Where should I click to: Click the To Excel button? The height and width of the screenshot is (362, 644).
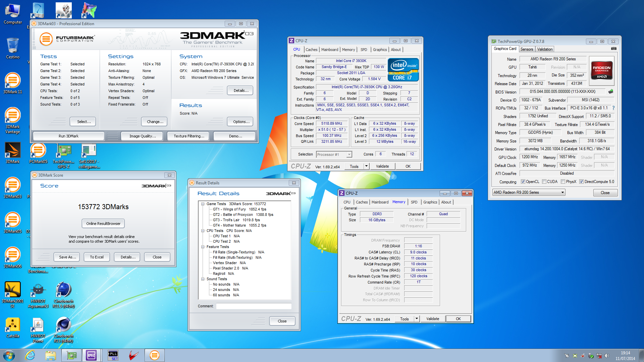97,257
